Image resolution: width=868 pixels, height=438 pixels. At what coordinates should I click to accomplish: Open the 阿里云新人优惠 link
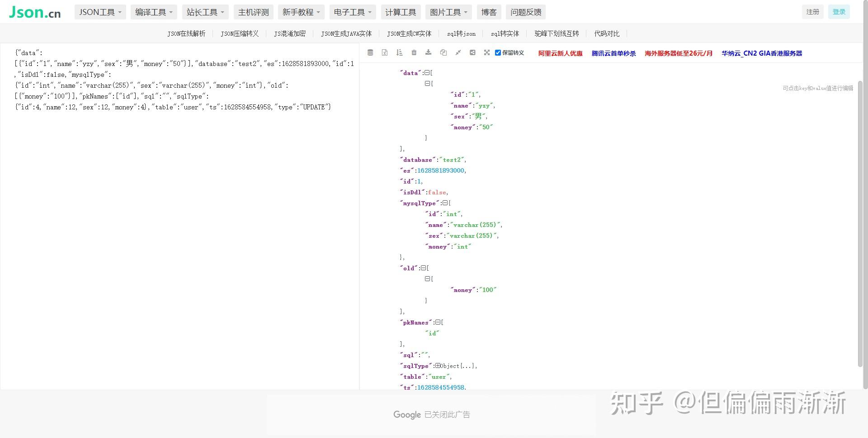point(560,53)
